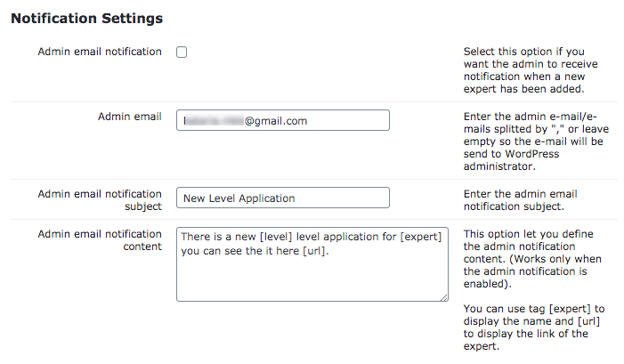
Task: Click the "Enter the admin e-mail" description
Action: (x=523, y=142)
